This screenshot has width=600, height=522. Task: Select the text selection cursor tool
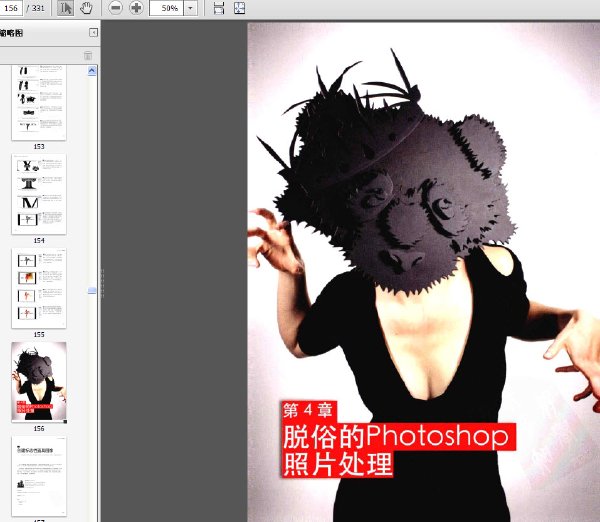65,8
